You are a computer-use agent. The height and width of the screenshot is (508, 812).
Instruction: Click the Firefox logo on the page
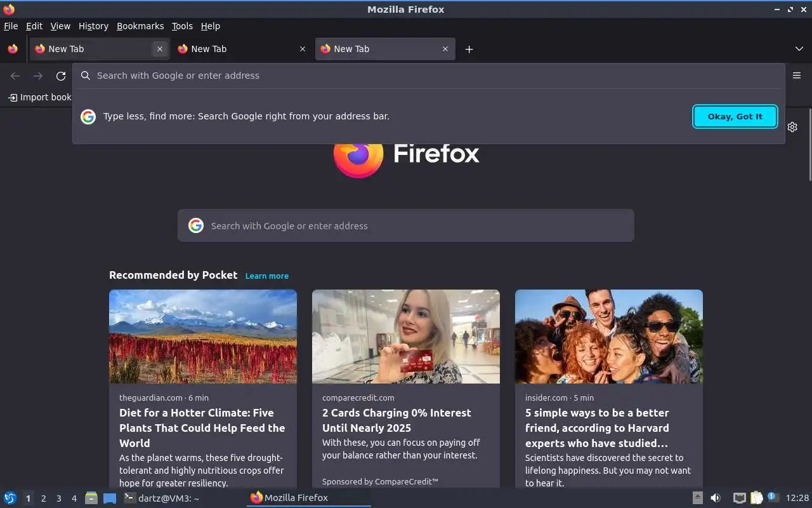[x=406, y=153]
